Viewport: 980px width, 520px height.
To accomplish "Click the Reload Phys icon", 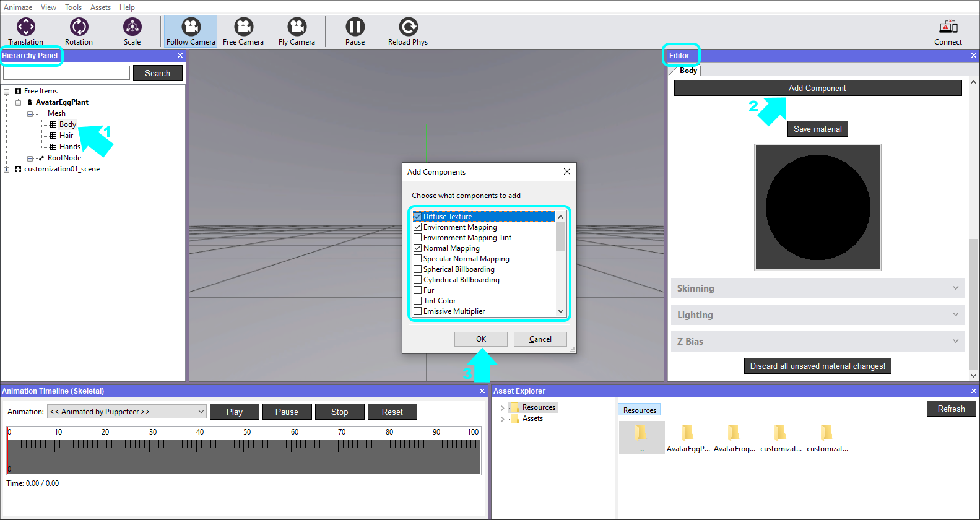I will pos(408,27).
